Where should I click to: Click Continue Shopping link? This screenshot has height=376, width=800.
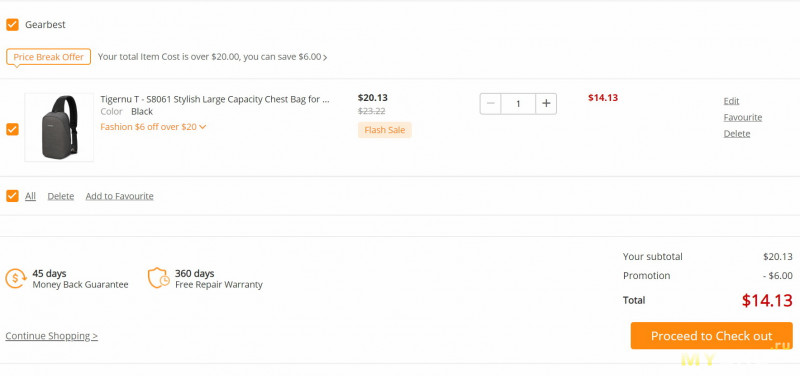[x=52, y=336]
